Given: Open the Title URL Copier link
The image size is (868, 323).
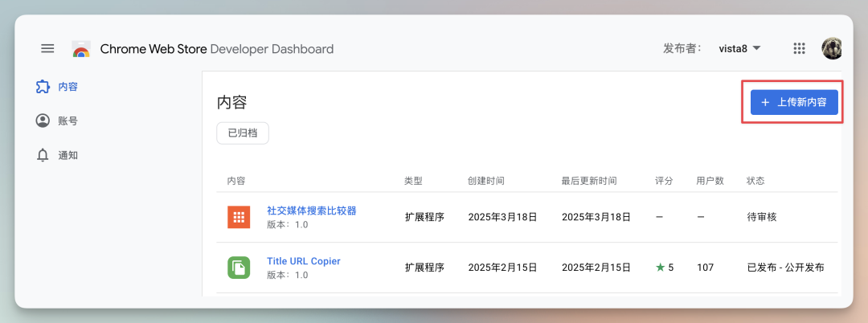Looking at the screenshot, I should pos(303,261).
